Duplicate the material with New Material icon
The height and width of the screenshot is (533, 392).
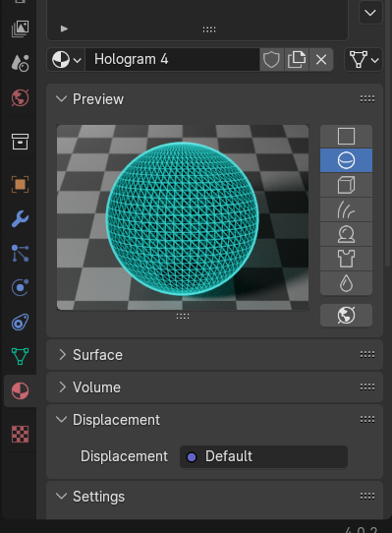[297, 60]
